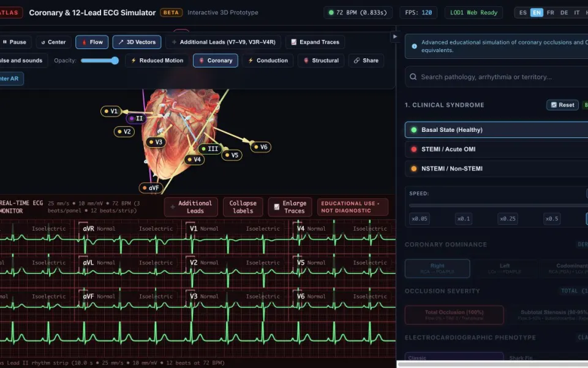Click the 72 BPM status indicator
The image size is (588, 368).
point(358,12)
